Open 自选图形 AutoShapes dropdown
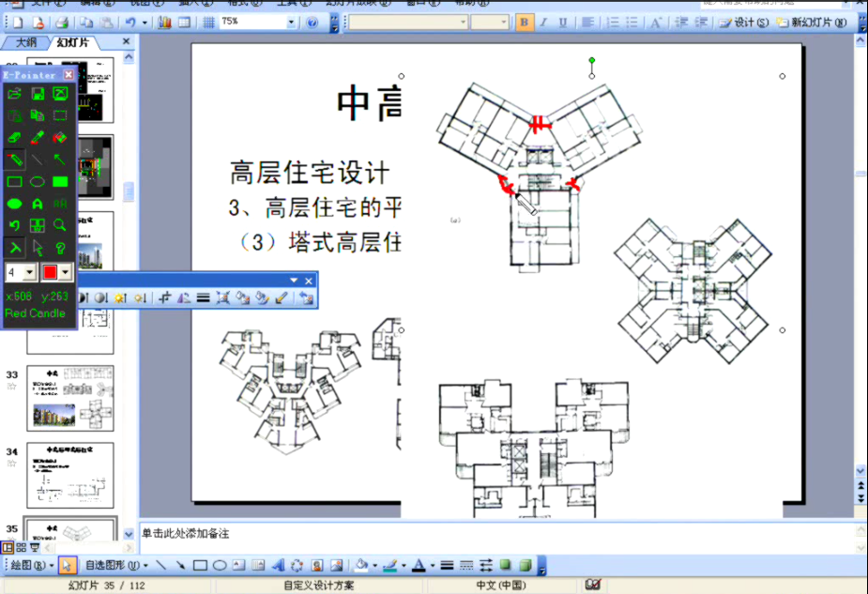 116,565
